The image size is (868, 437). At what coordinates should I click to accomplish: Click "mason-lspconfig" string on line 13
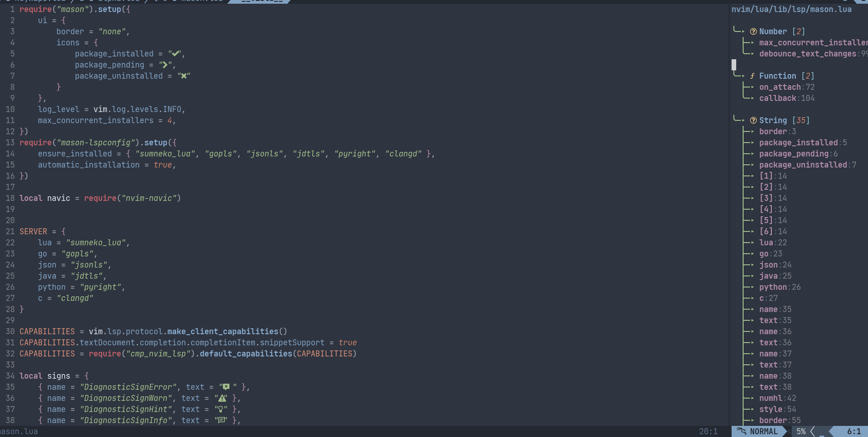coord(95,143)
